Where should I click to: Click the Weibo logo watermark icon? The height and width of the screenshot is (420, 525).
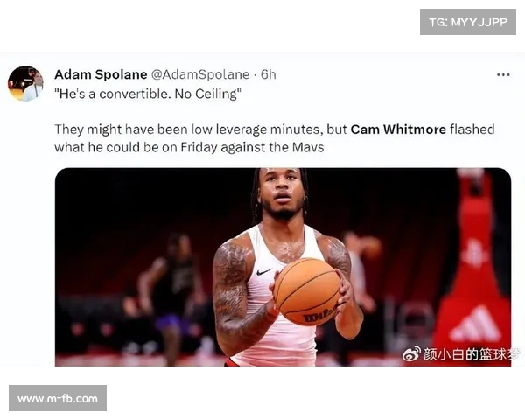pyautogui.click(x=411, y=354)
